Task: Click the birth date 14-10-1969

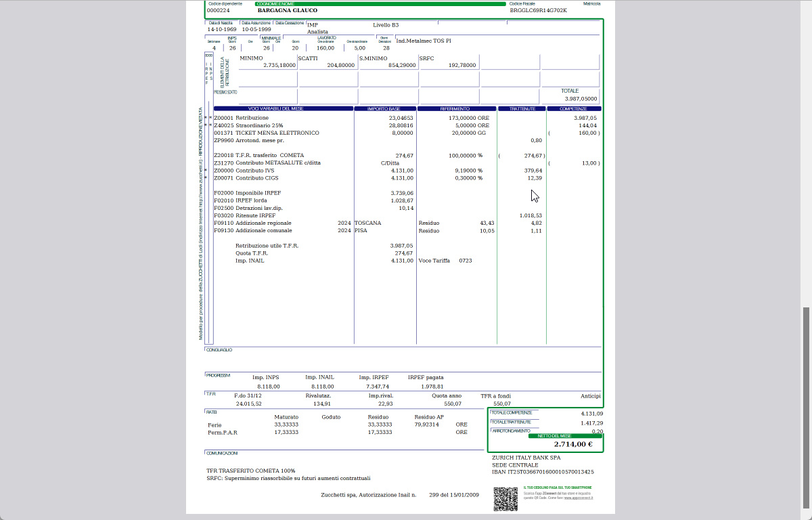Action: (x=221, y=29)
